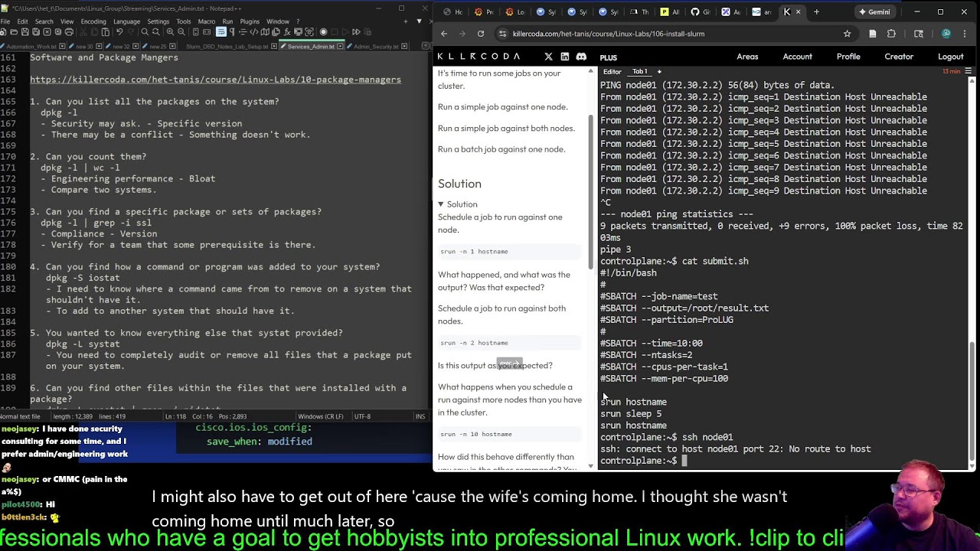980x551 pixels.
Task: Open the Language menu in Notepad++
Action: [126, 21]
